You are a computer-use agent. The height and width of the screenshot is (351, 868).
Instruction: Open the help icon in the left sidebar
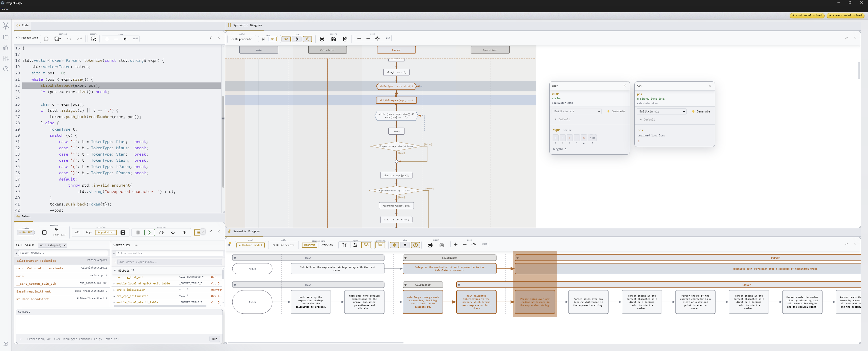pyautogui.click(x=6, y=69)
